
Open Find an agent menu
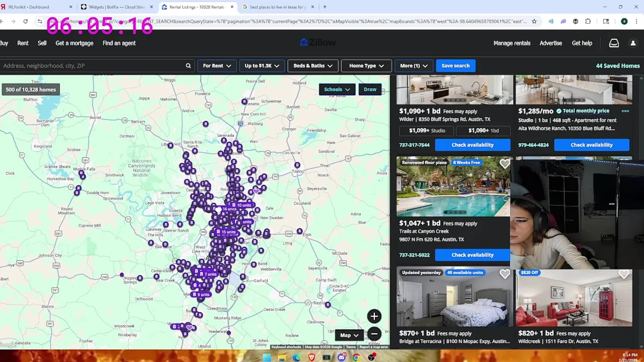[119, 43]
